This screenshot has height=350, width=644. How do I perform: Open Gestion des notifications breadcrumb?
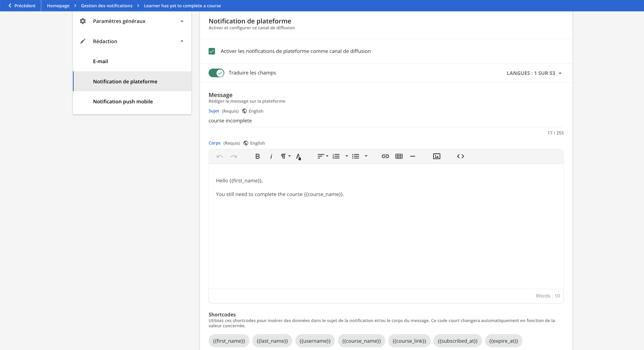point(107,5)
